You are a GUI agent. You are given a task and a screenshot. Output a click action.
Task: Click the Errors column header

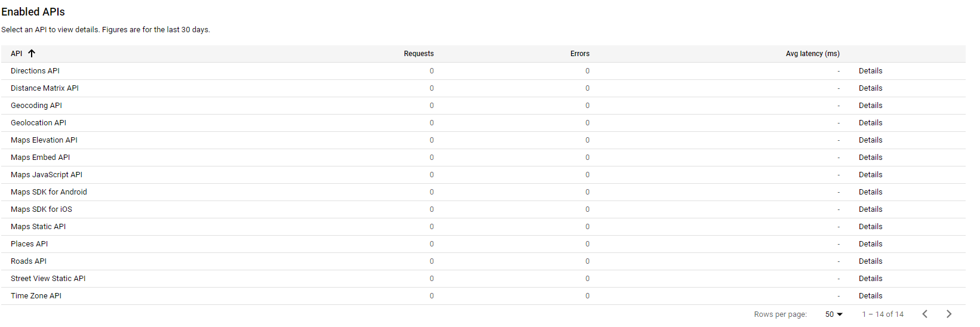(580, 54)
